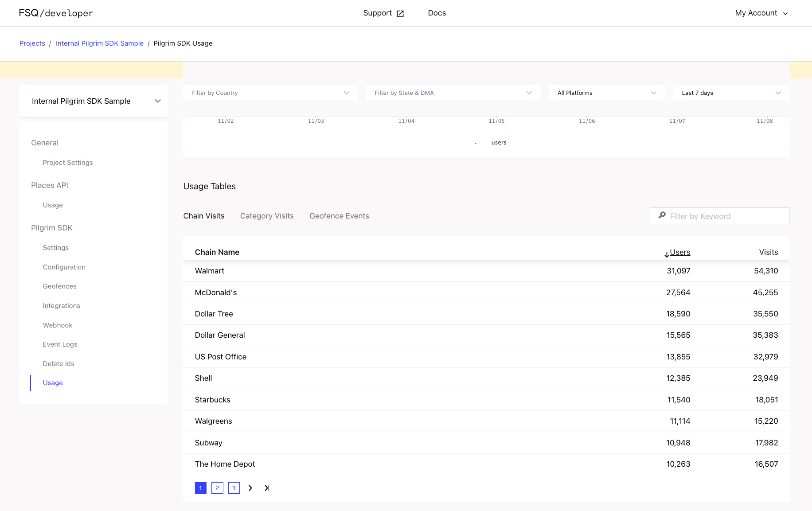Click the Walmart chain name
The width and height of the screenshot is (812, 511).
coord(210,271)
